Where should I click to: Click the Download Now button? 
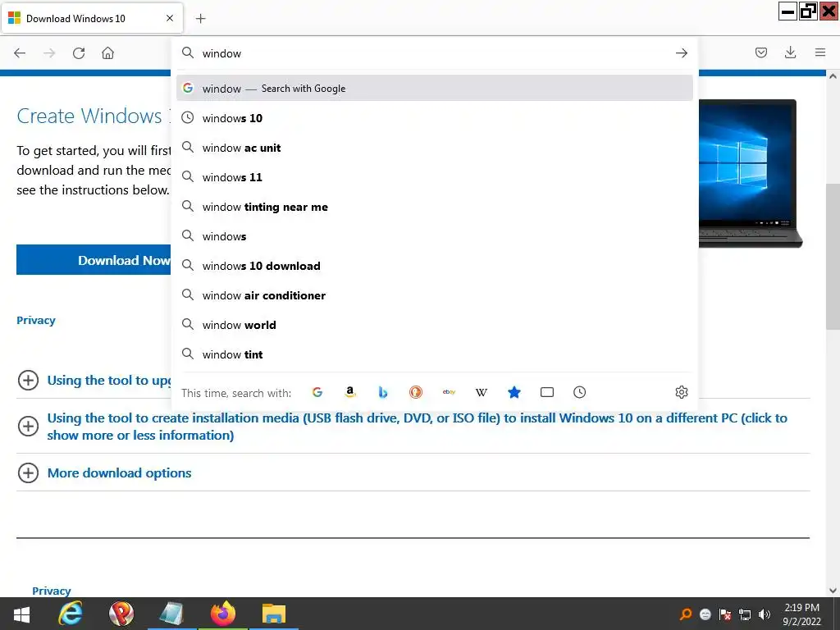(x=94, y=260)
